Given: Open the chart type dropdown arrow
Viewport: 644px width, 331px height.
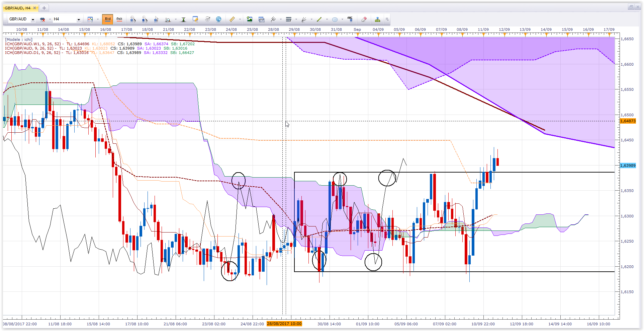Looking at the screenshot, I should [x=98, y=19].
